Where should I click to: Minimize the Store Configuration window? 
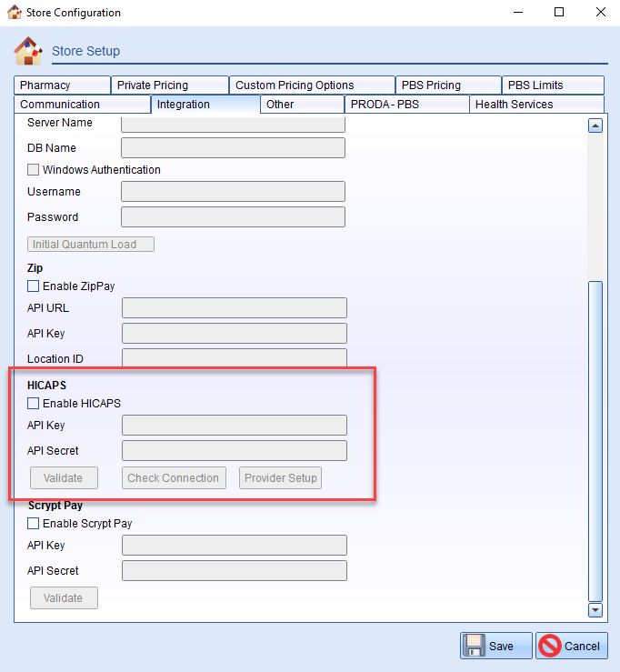(x=518, y=12)
